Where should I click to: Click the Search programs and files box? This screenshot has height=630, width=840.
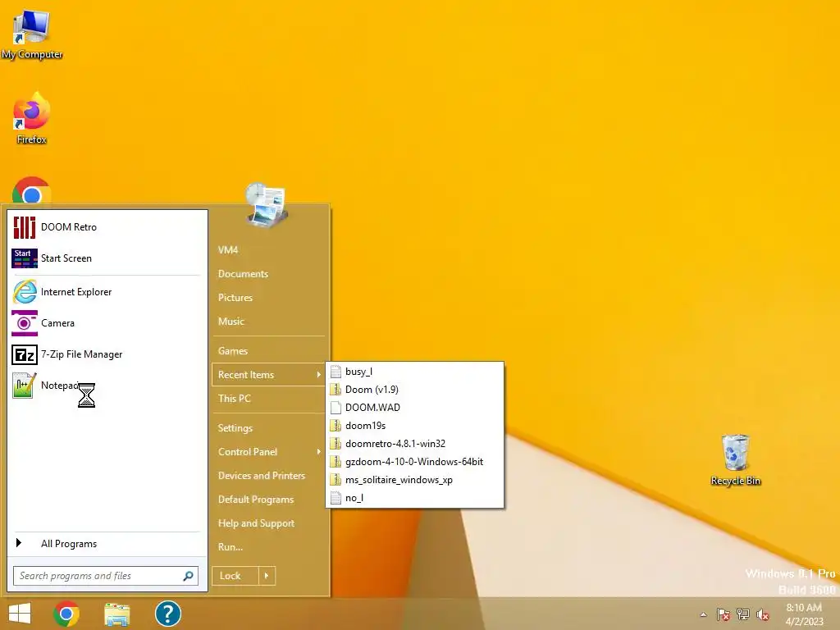(x=106, y=576)
